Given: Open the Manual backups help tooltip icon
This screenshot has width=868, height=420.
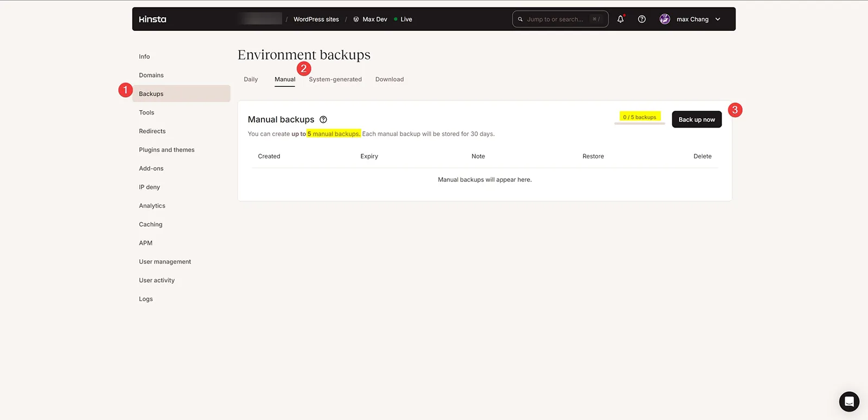Looking at the screenshot, I should click(x=323, y=119).
